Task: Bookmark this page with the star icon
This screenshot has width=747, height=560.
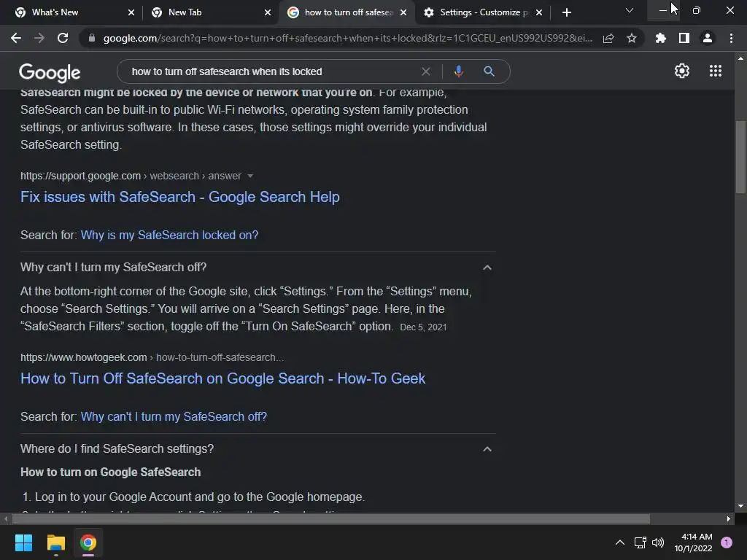Action: tap(632, 38)
